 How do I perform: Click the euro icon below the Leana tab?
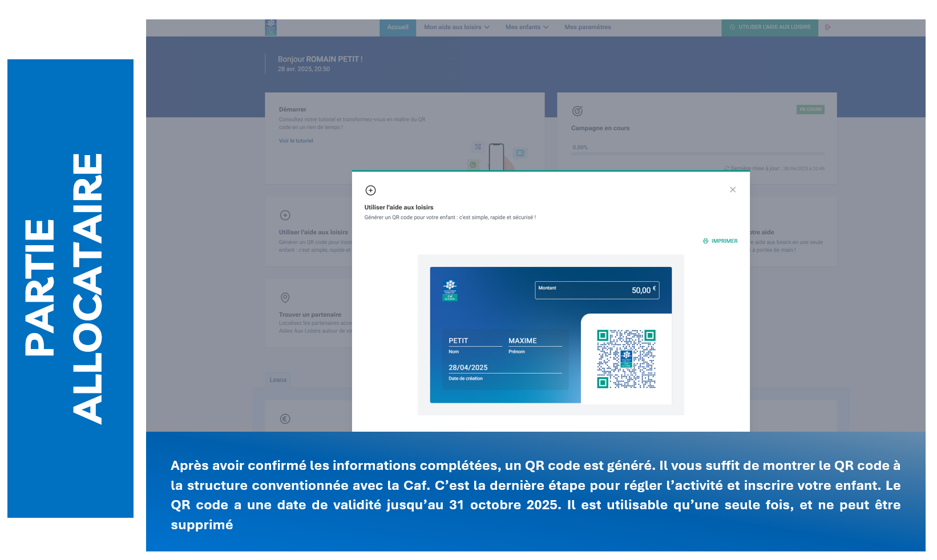pos(285,419)
